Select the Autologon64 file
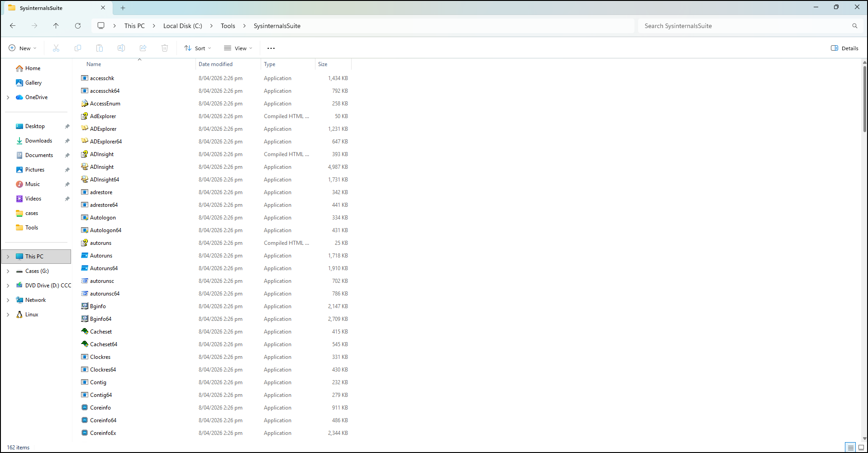Viewport: 868px width, 453px height. coord(105,230)
